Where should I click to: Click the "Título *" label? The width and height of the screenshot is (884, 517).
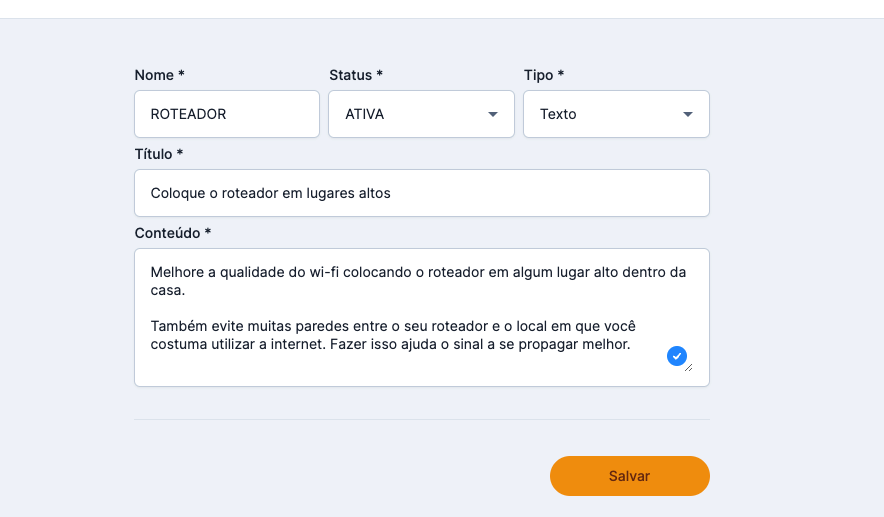pyautogui.click(x=159, y=154)
